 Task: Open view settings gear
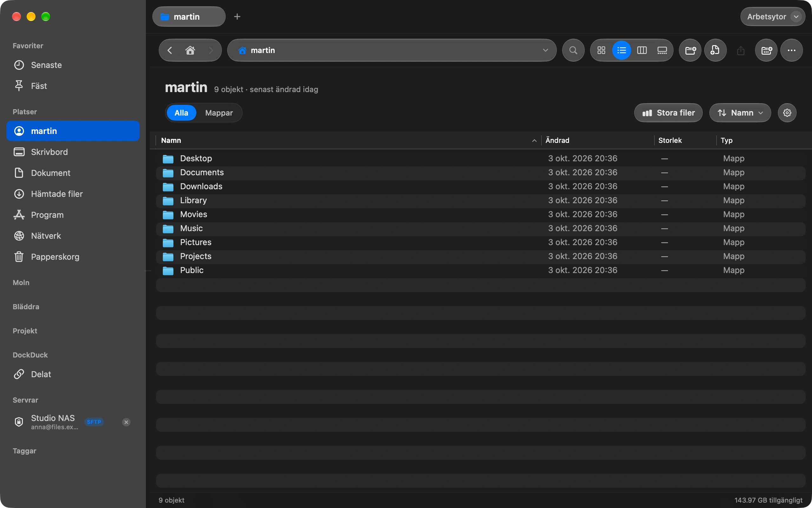(x=787, y=113)
